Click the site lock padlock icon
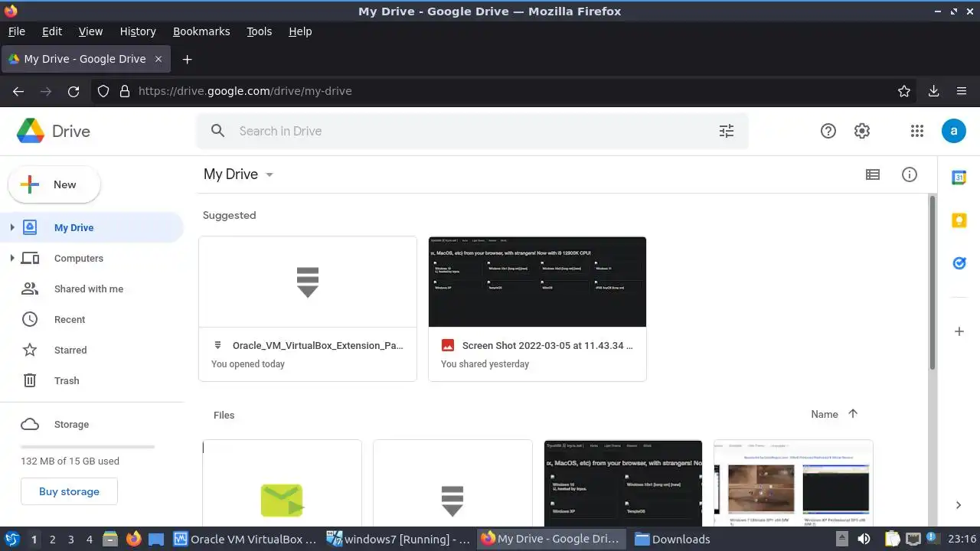 (x=125, y=91)
